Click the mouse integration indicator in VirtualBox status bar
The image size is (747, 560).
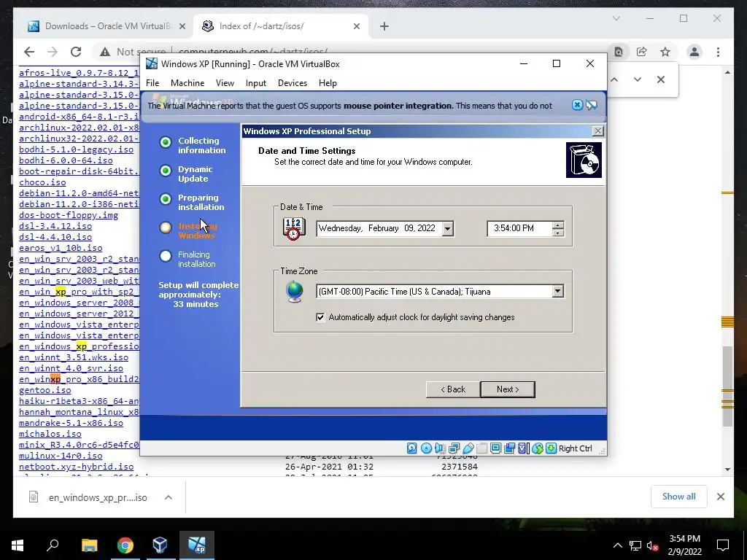[538, 448]
